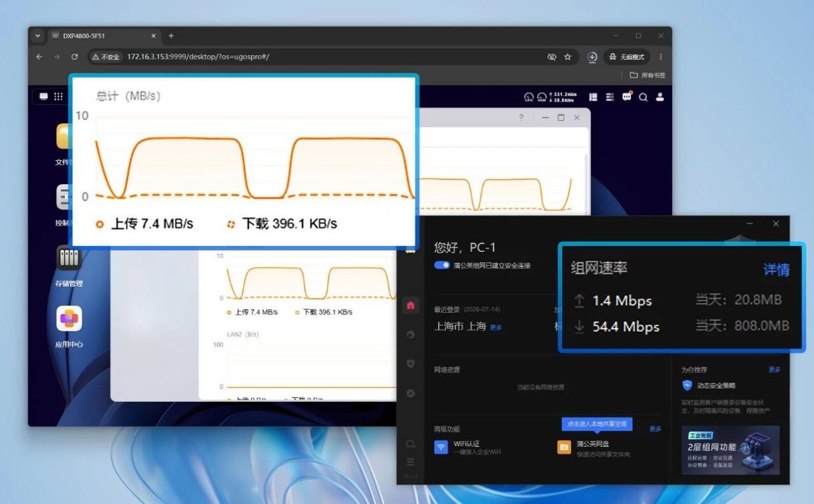
Task: Open the search icon at VPN sidebar bottom
Action: (411, 444)
